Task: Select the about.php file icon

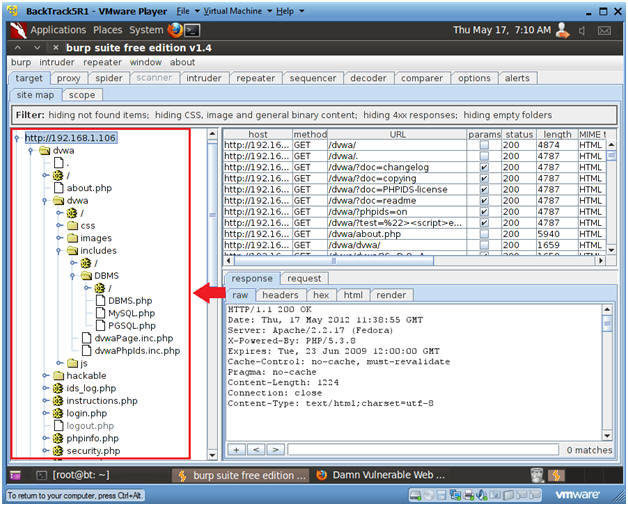Action: click(x=59, y=188)
